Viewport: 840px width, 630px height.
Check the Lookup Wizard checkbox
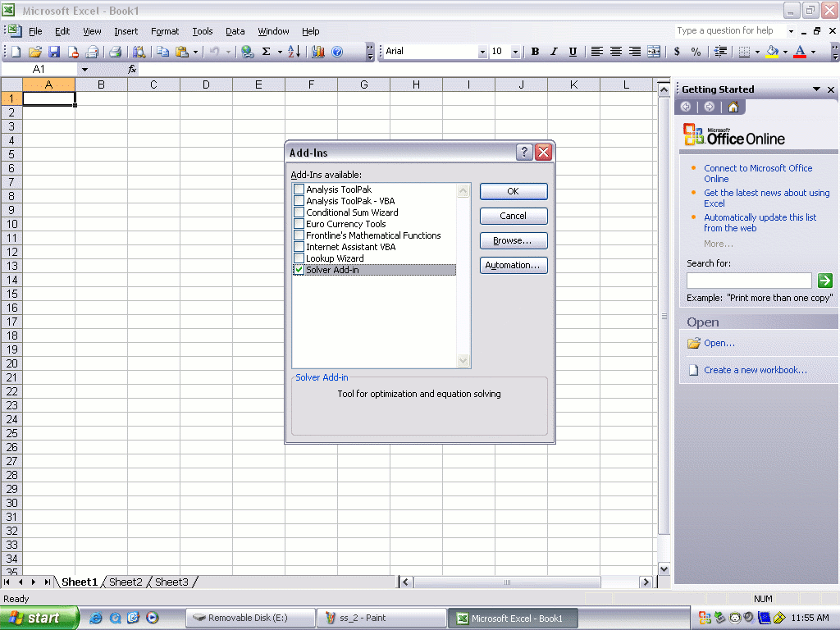299,258
